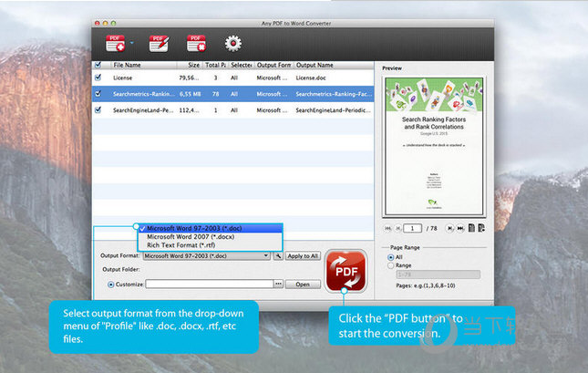Click the Apply to All button

303,256
